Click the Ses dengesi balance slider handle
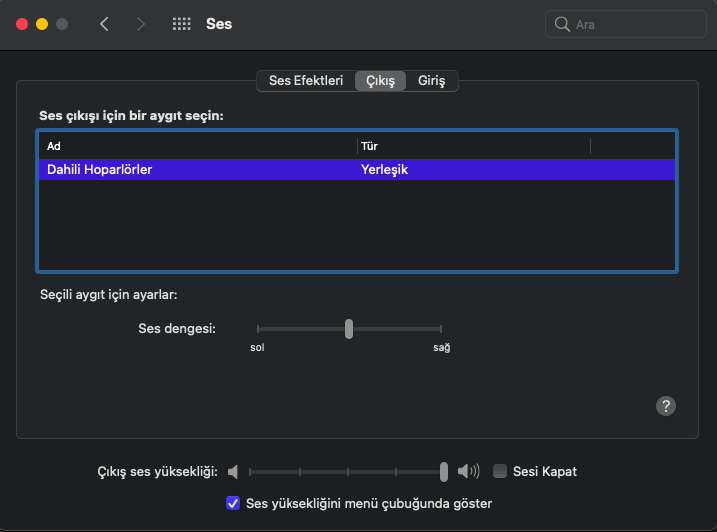 point(348,328)
